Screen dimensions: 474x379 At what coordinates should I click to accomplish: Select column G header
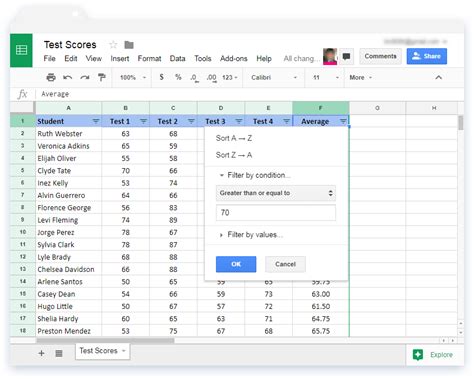[377, 108]
